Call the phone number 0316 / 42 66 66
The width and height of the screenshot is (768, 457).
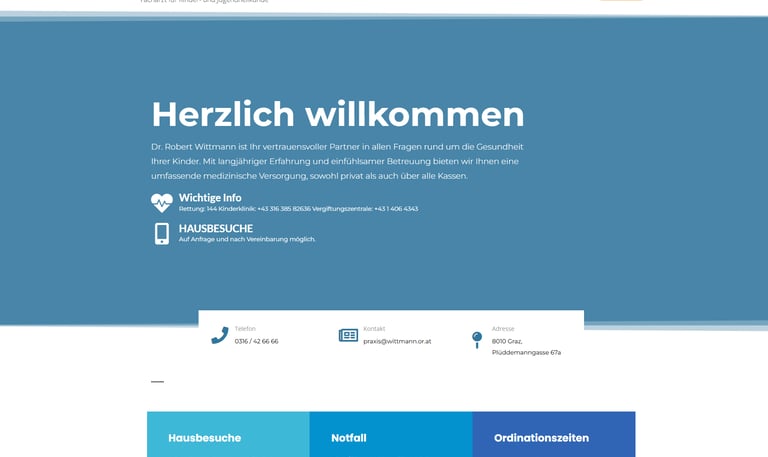click(256, 341)
